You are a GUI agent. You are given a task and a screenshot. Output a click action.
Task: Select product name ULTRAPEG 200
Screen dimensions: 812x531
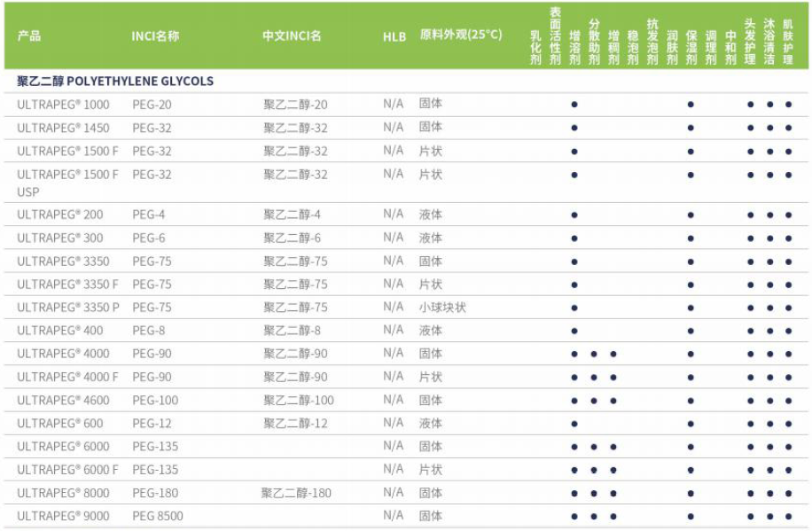tap(60, 215)
